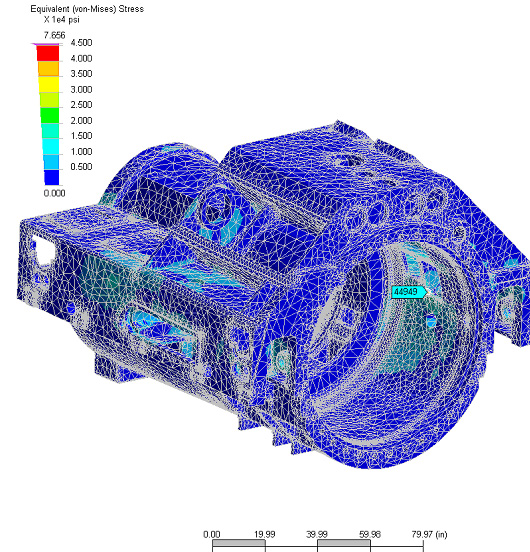Select the X 1e4 psi units label

tap(62, 20)
